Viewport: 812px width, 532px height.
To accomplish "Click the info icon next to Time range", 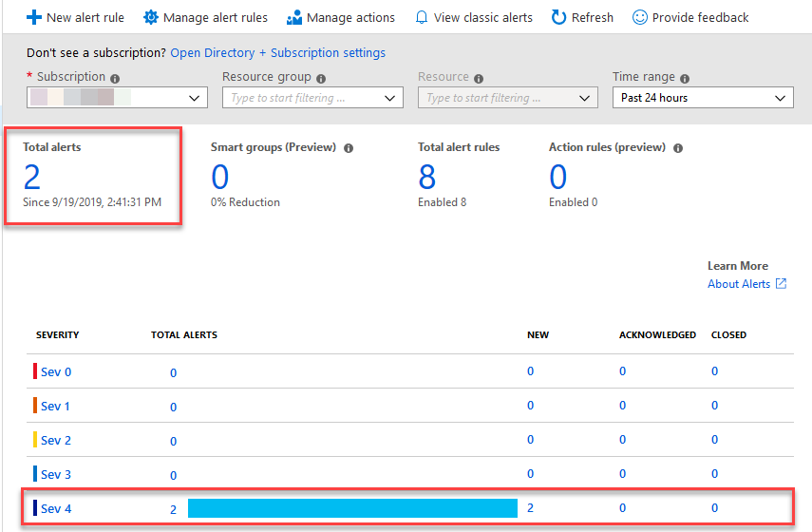I will (x=685, y=78).
